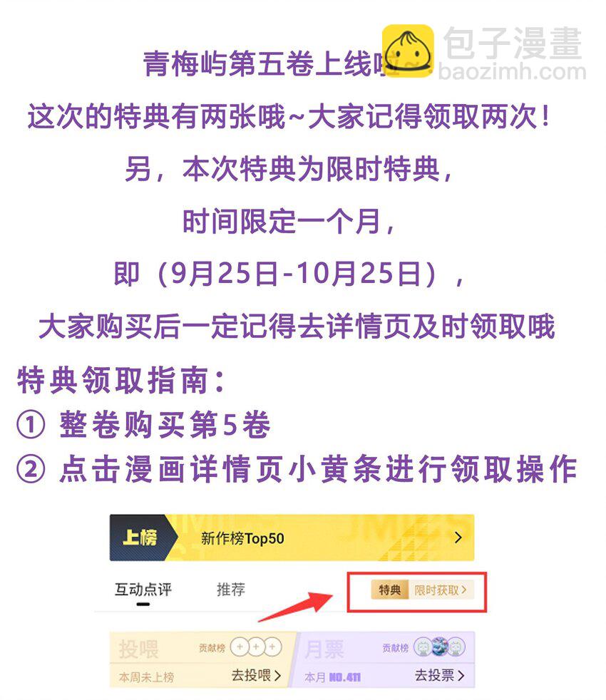The width and height of the screenshot is (606, 700).
Task: Open the 投喂 贡献榜 label
Action: click(x=212, y=648)
